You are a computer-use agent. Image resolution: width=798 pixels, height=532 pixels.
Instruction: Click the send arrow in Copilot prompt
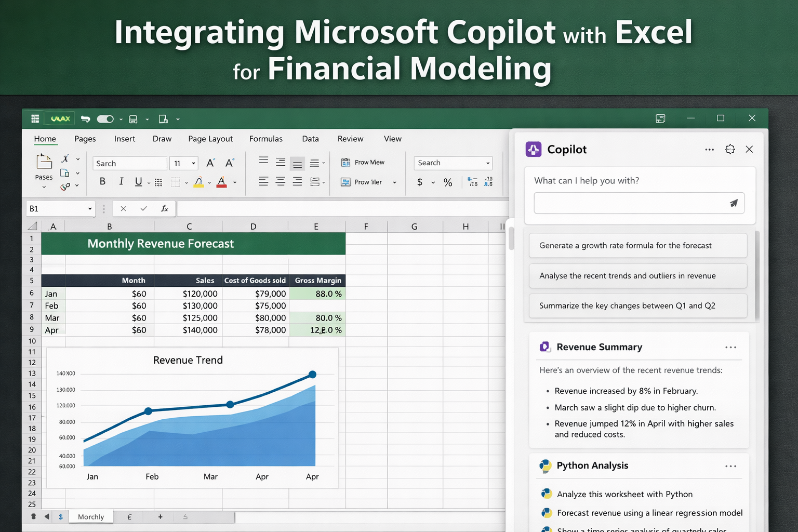[733, 203]
